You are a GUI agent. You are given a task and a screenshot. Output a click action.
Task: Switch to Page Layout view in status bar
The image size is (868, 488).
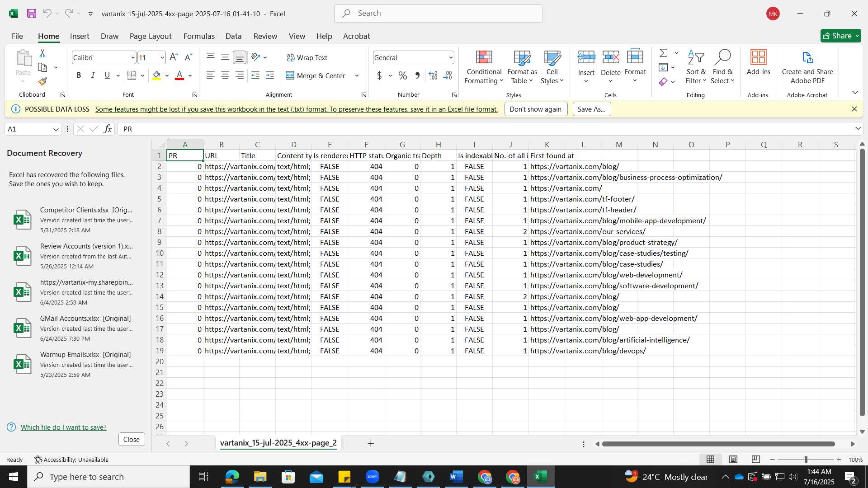pyautogui.click(x=733, y=460)
